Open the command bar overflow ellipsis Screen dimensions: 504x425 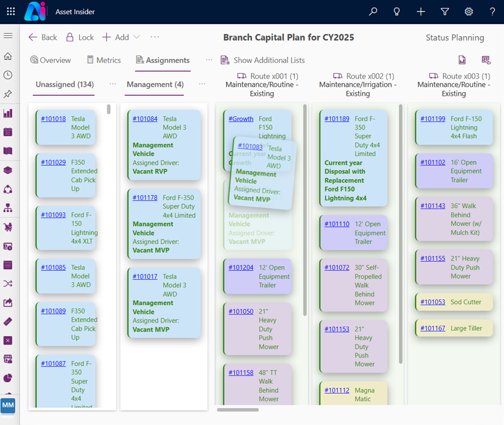[155, 37]
